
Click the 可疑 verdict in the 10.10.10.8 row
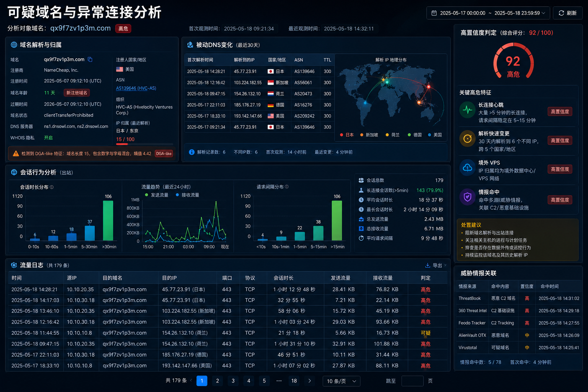pyautogui.click(x=426, y=333)
